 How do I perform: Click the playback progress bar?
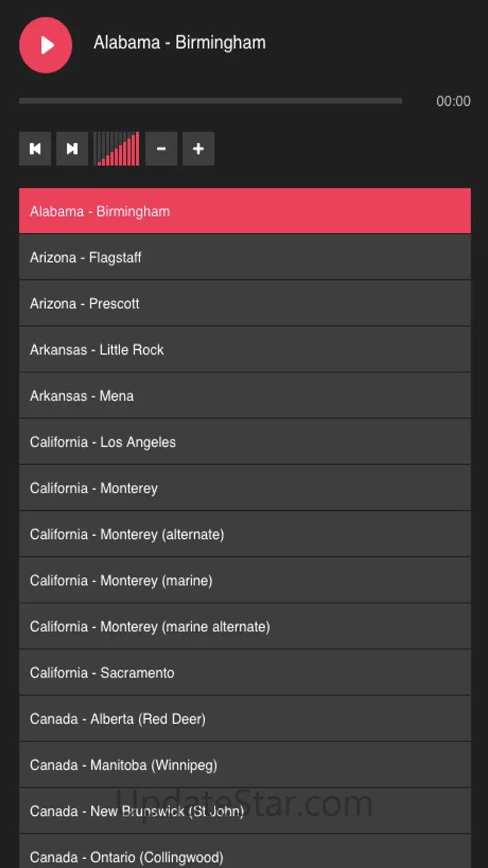pos(210,101)
